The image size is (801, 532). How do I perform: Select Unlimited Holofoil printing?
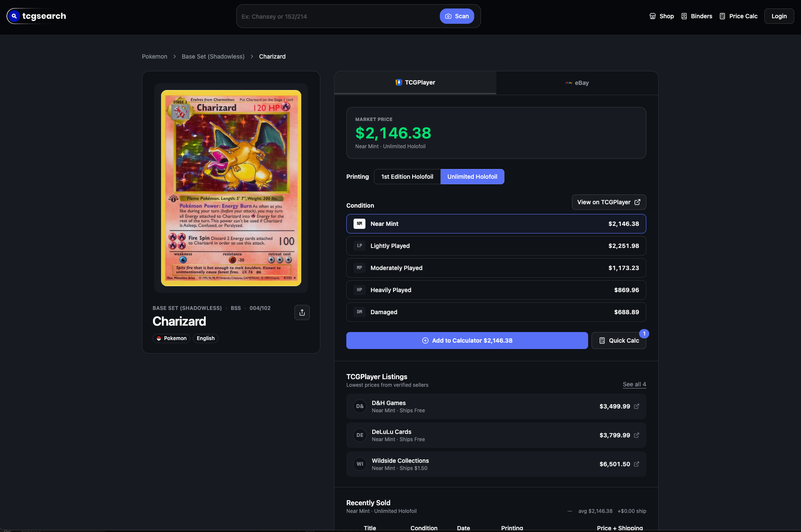[x=472, y=177]
